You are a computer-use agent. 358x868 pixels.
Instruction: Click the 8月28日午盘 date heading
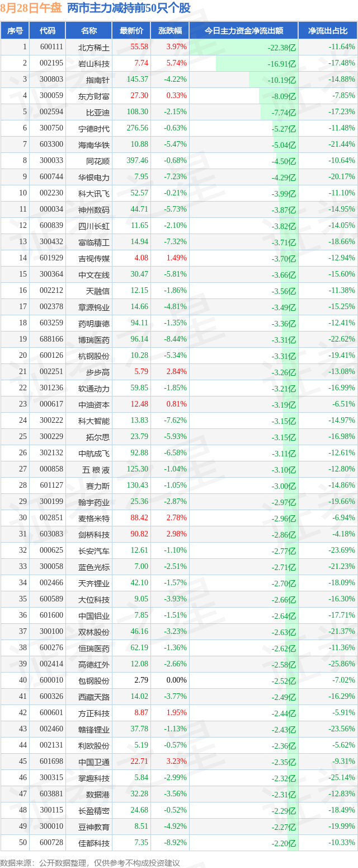tap(31, 8)
